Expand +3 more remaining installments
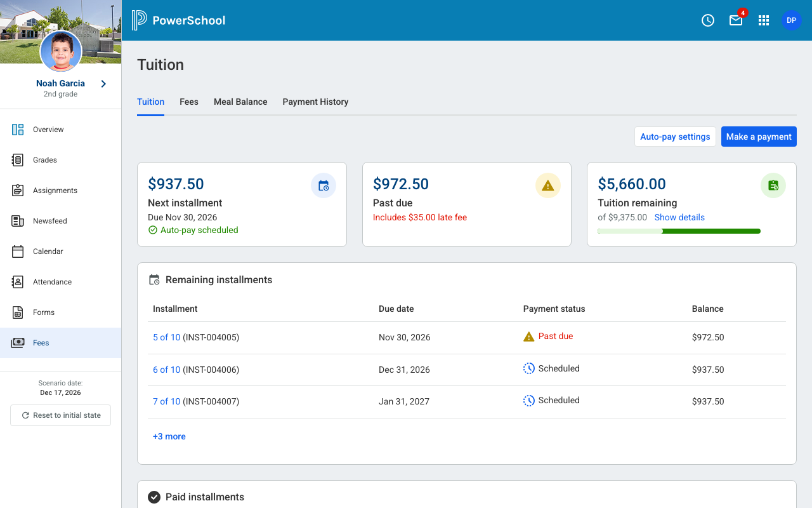Viewport: 812px width, 508px height. pos(169,436)
